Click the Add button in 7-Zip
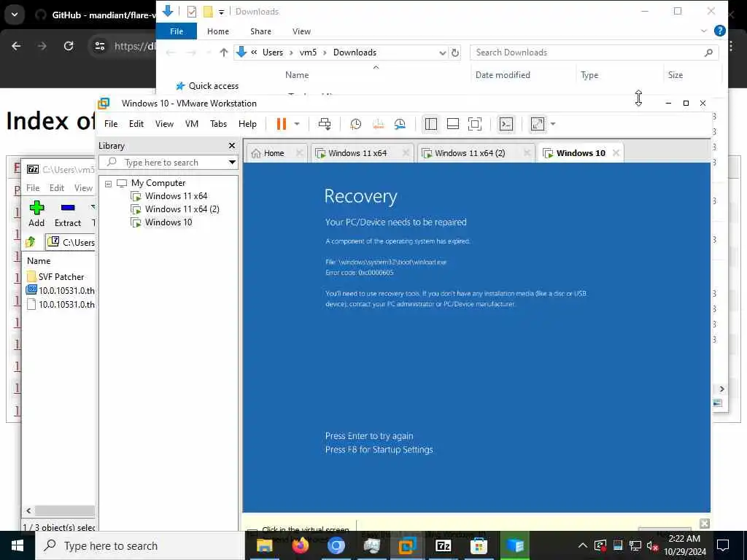Viewport: 747px width, 560px height. tap(36, 214)
